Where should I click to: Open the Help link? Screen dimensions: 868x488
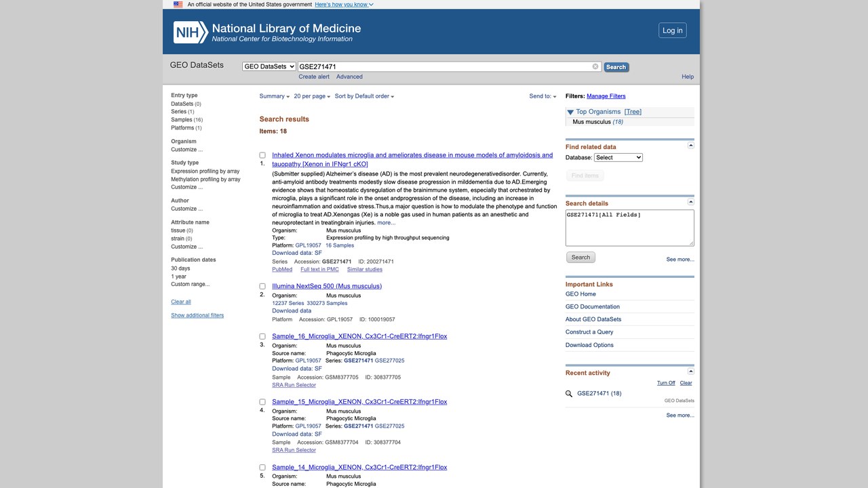coord(688,77)
